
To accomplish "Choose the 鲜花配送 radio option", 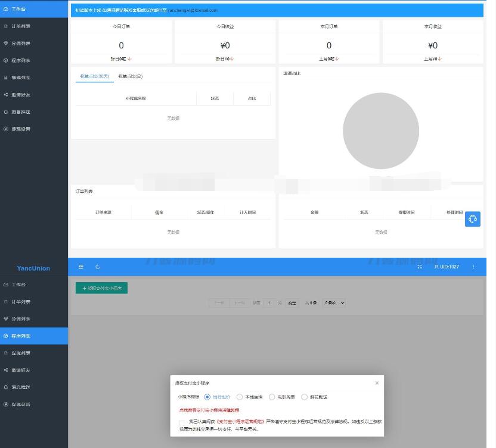I will coord(305,397).
